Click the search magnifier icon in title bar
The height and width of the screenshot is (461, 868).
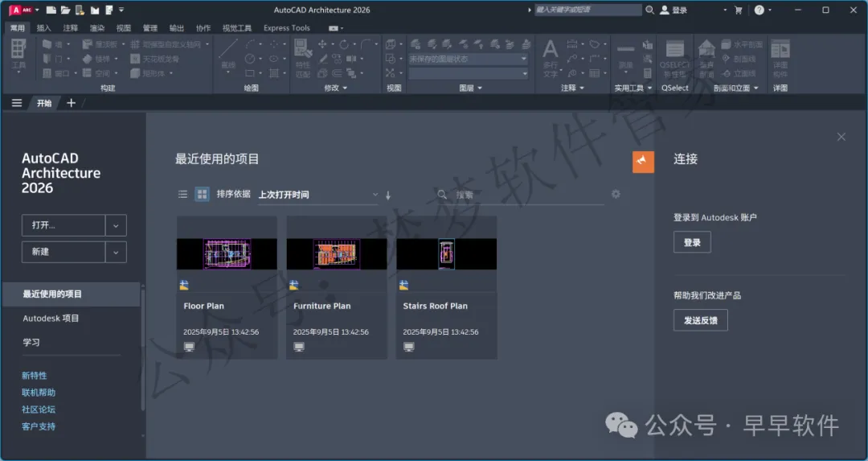(650, 10)
